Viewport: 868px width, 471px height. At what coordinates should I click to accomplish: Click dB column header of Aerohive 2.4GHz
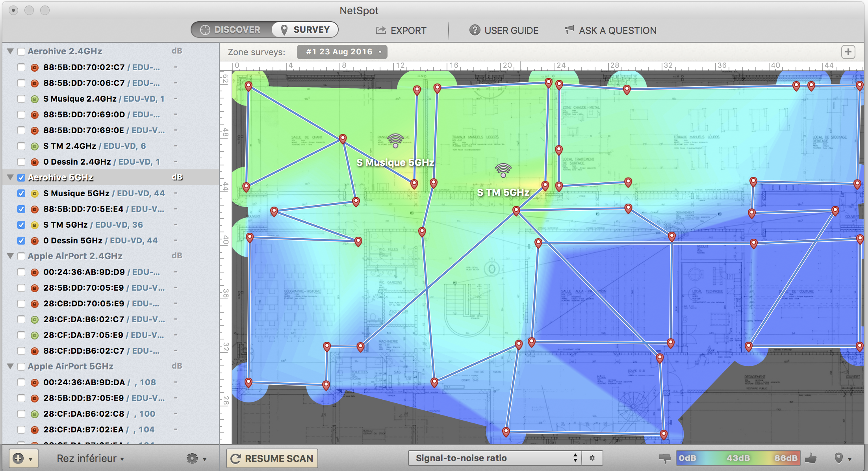tap(177, 51)
